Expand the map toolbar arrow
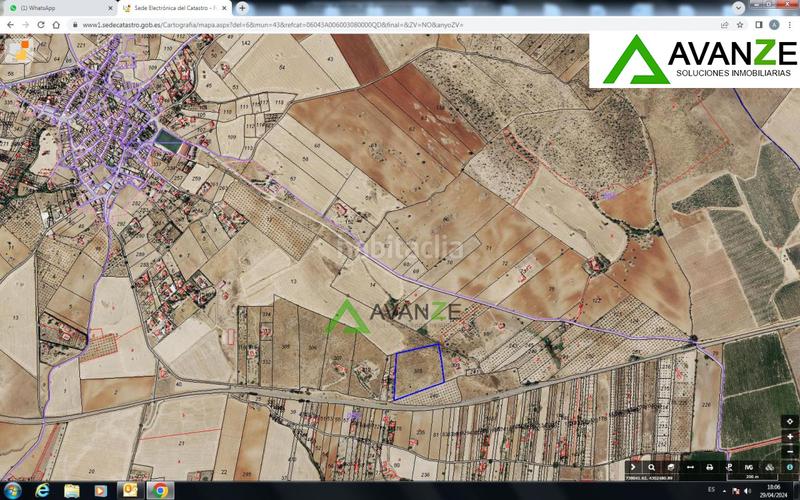 633,467
